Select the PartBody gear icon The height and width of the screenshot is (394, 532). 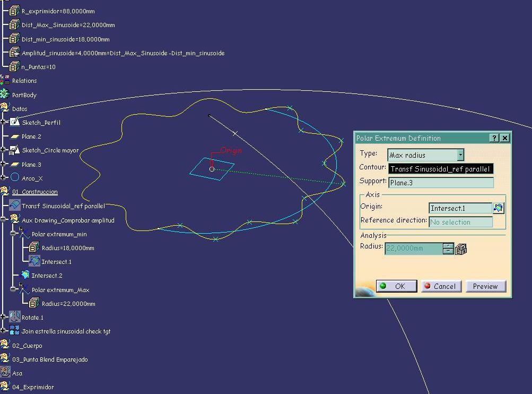pos(5,94)
